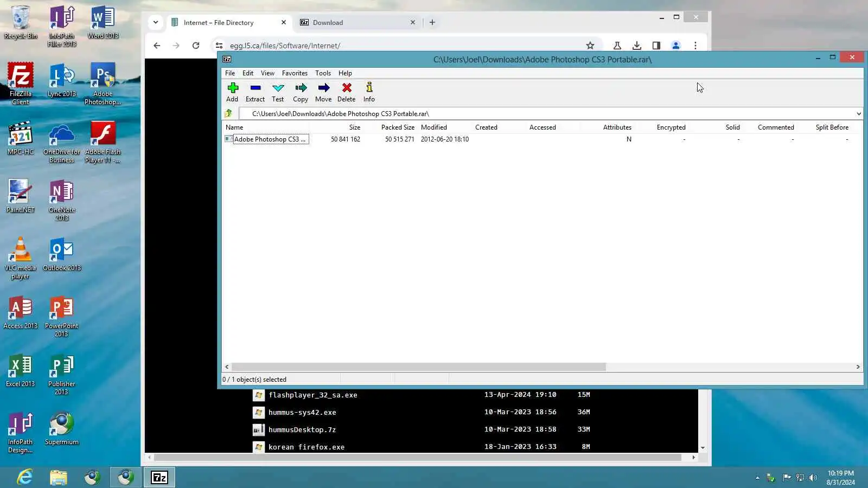
Task: Open hummus-sys42.exe link in browser
Action: coord(302,413)
